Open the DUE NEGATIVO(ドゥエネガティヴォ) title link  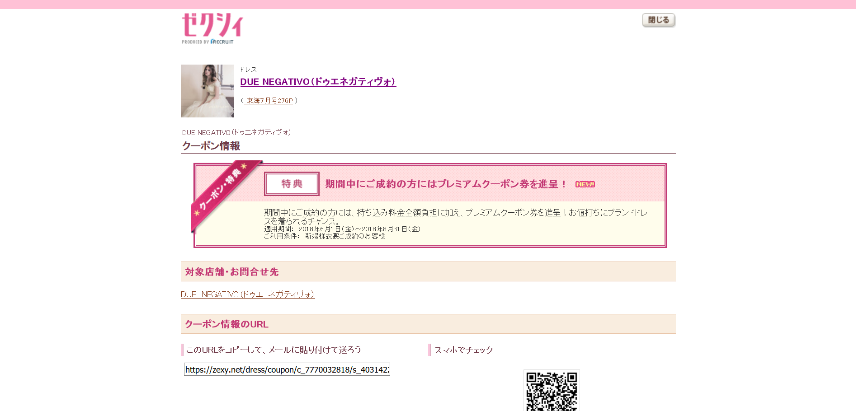pyautogui.click(x=318, y=82)
